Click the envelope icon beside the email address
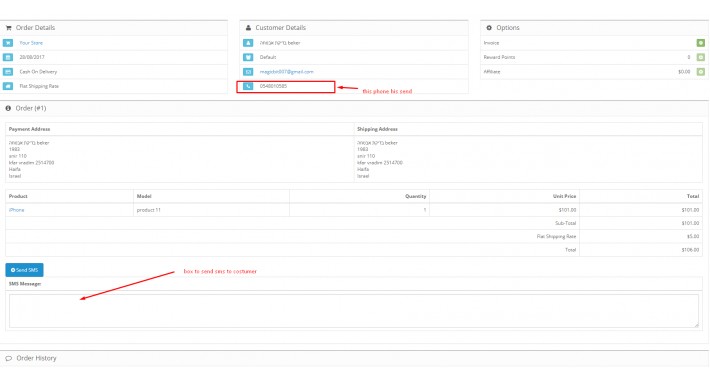 tap(248, 72)
